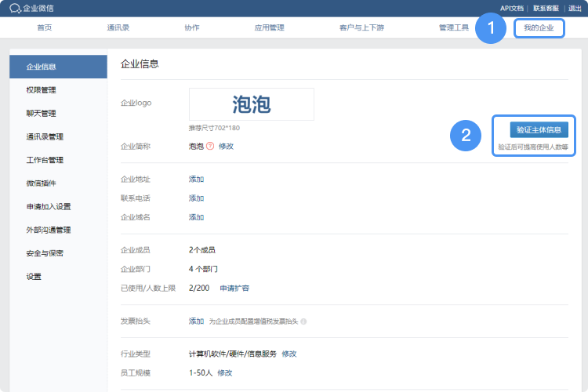
Task: Click the 泡泡 enterprise logo image
Action: (x=251, y=104)
